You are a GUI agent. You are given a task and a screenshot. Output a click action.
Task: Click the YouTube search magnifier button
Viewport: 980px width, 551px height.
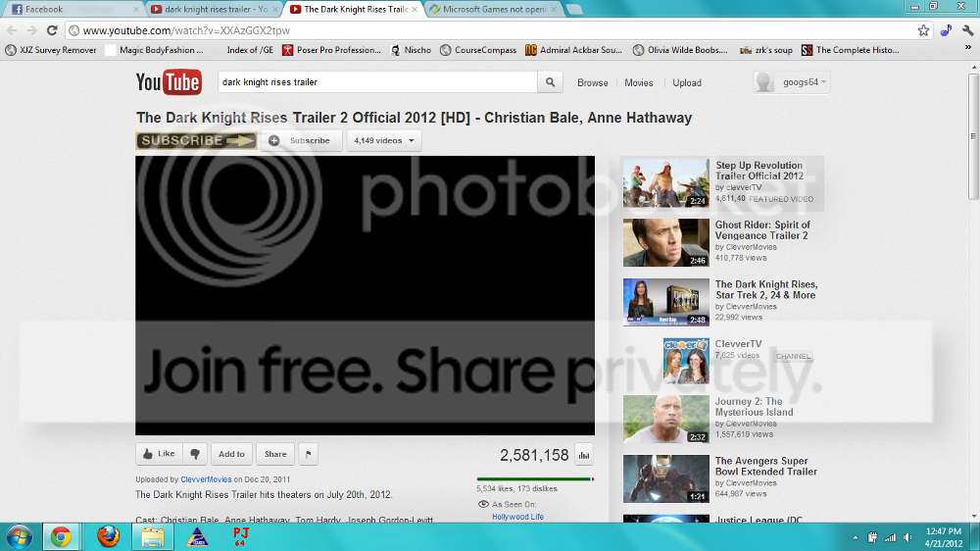550,82
